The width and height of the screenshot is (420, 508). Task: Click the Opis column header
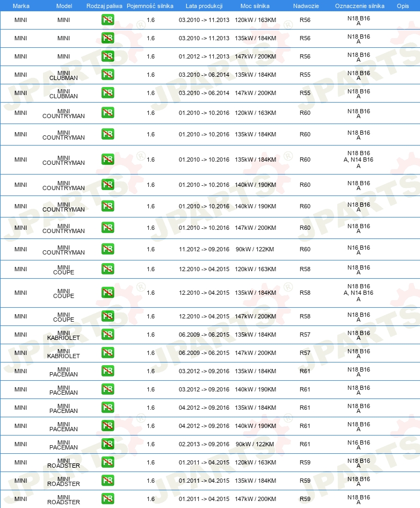pyautogui.click(x=403, y=6)
